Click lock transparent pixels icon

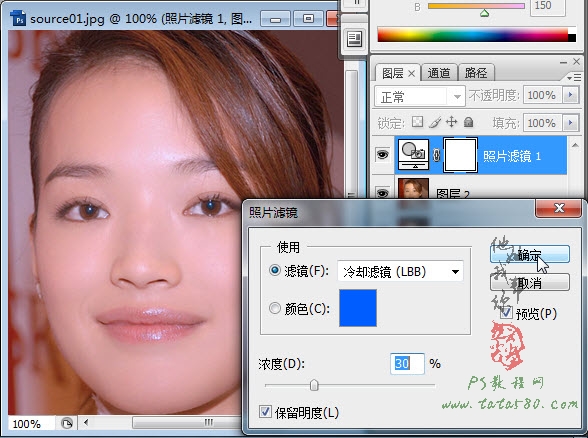coord(417,122)
